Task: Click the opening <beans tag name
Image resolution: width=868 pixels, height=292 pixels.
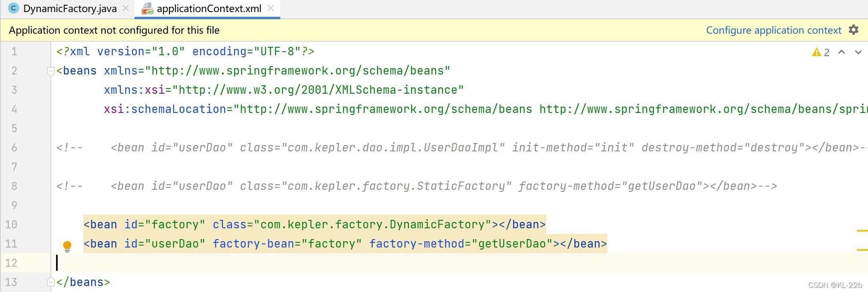Action: point(80,71)
